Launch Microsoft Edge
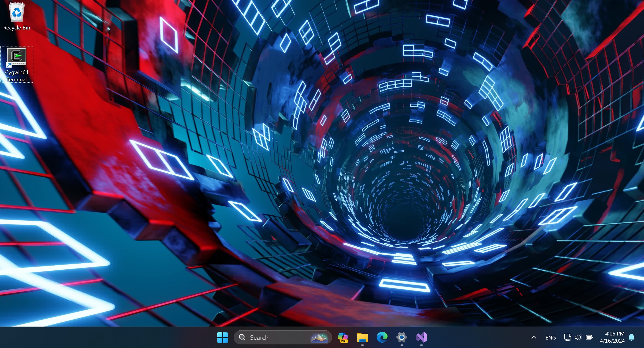This screenshot has height=348, width=644. pos(383,337)
